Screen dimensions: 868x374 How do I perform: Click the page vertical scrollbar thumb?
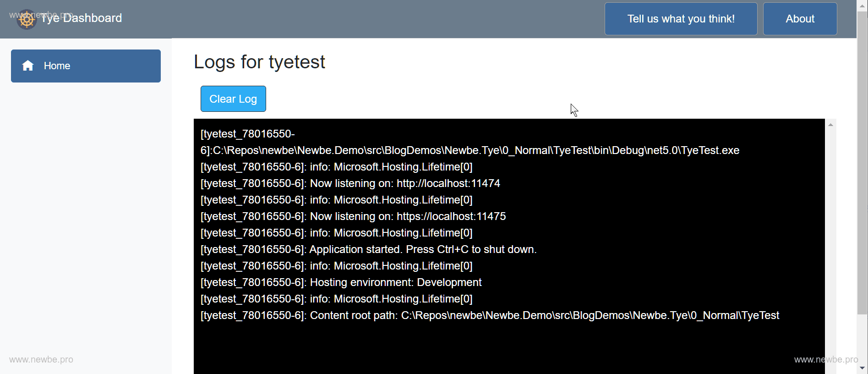click(862, 160)
